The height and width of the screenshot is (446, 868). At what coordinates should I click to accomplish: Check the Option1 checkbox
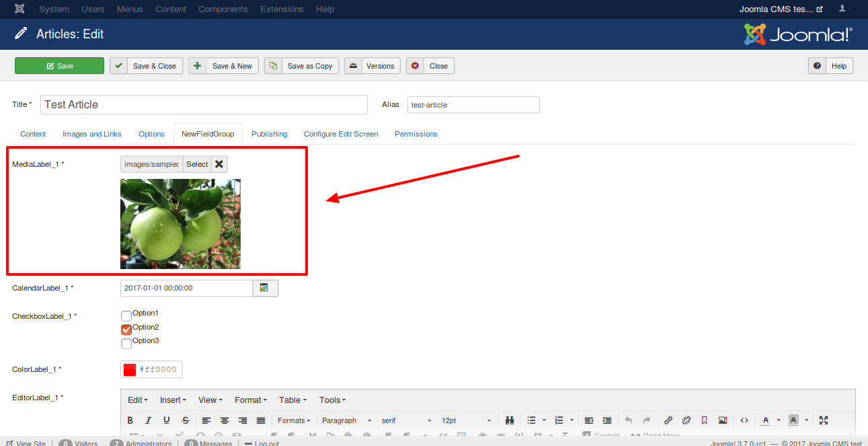coord(126,315)
